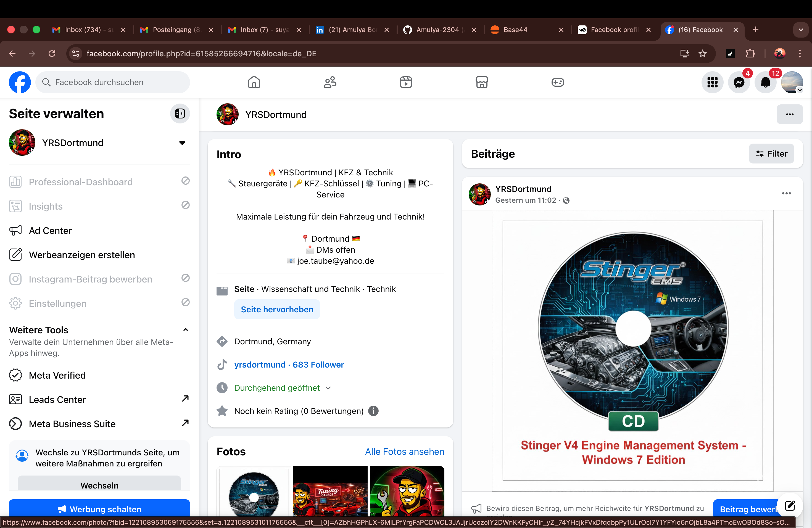Click the Seite hervorheben button
Screen dimensions: 812x528
pos(277,309)
